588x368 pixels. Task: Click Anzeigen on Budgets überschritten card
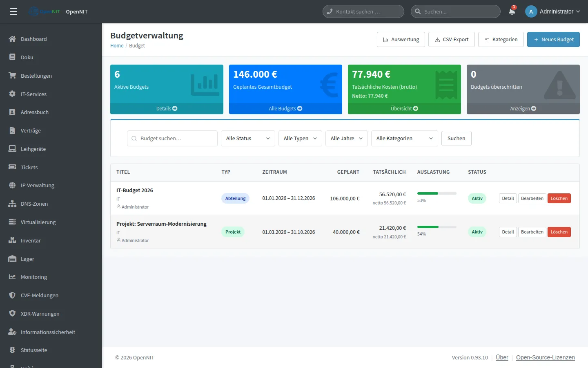point(523,108)
